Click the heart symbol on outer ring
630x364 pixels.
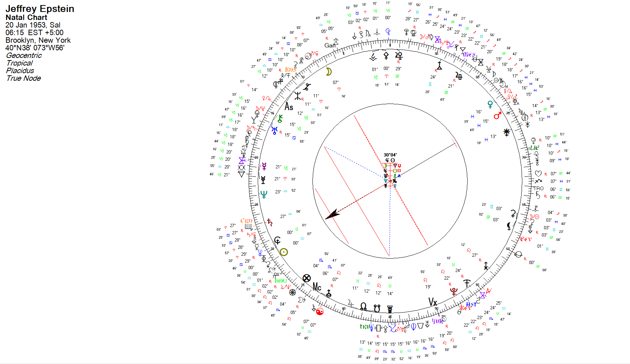538,173
